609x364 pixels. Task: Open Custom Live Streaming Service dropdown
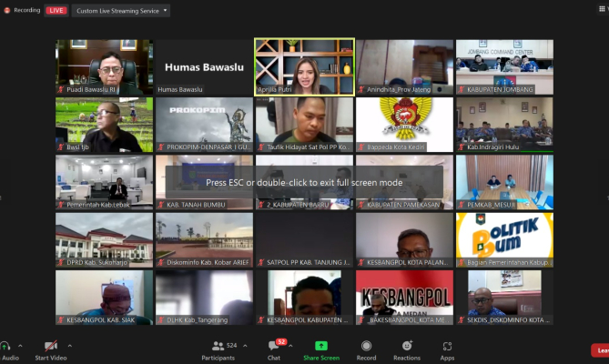click(122, 11)
